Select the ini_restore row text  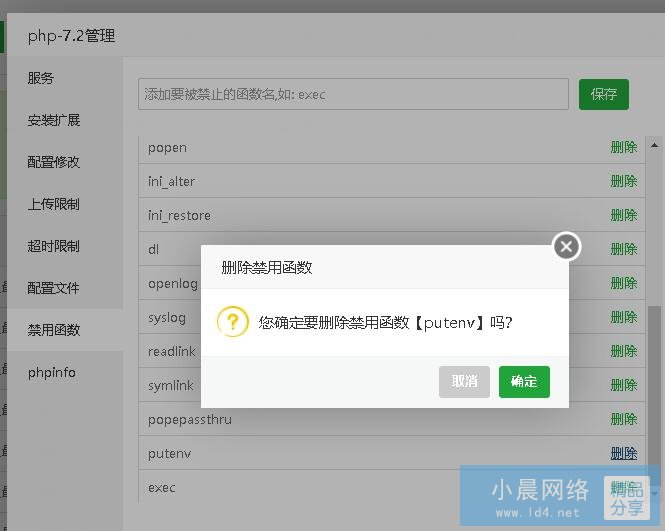click(x=179, y=215)
